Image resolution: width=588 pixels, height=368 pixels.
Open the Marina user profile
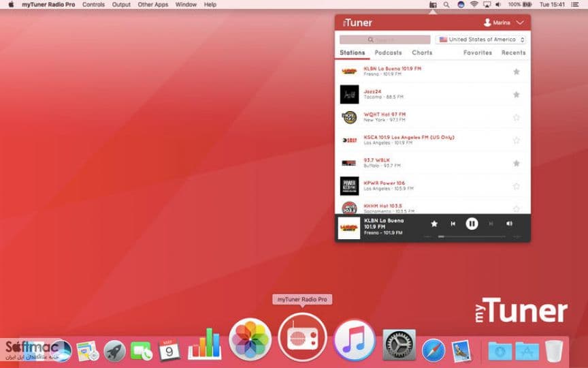[x=497, y=22]
